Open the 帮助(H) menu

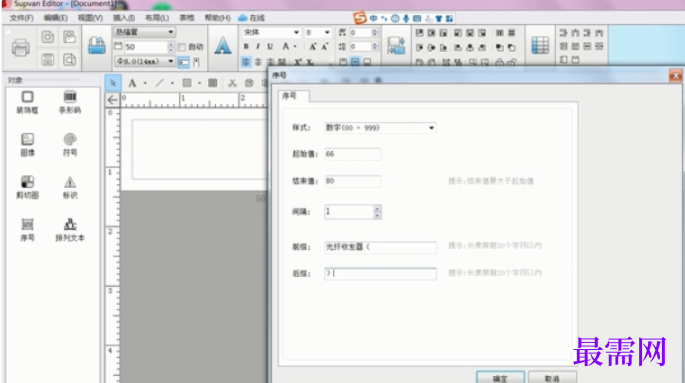click(x=218, y=18)
